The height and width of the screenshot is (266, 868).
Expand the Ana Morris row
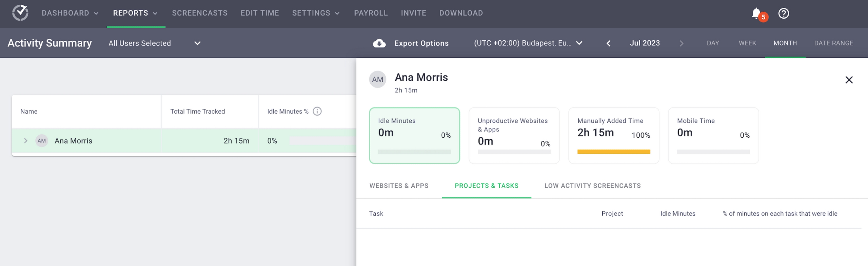tap(25, 141)
